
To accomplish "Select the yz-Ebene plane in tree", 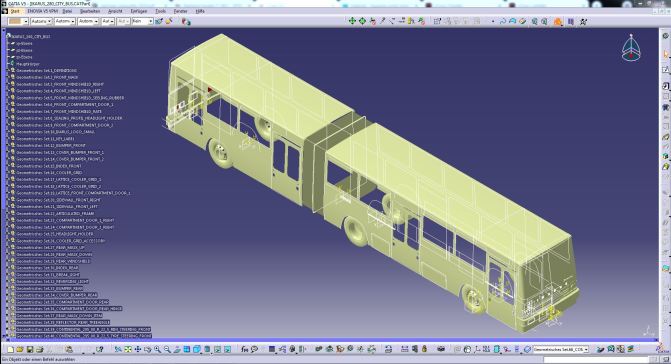I will (24, 50).
